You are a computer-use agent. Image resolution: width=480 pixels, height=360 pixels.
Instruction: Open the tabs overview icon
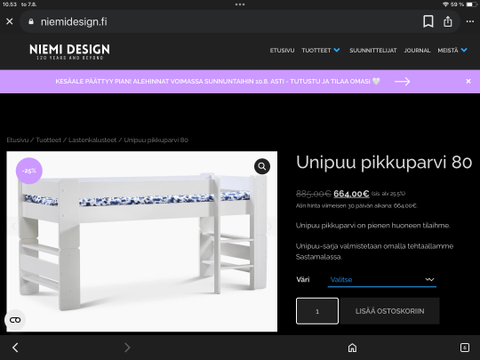465,348
